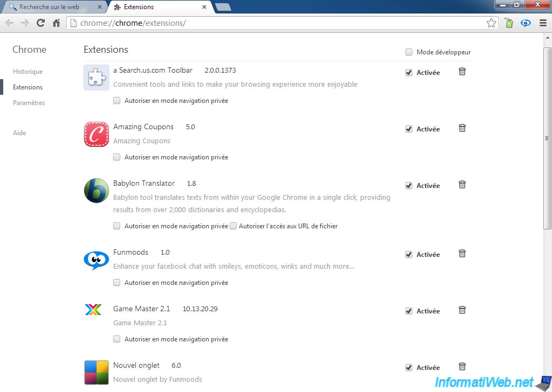The image size is (552, 392).
Task: Click the browser forward arrow
Action: click(25, 23)
